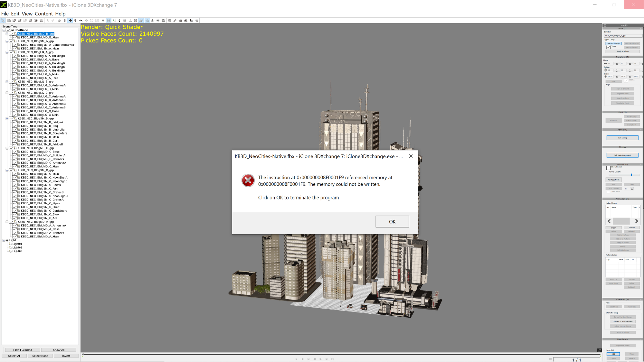The width and height of the screenshot is (644, 362).
Task: Toggle the RootNode checkbox
Action: click(x=8, y=30)
